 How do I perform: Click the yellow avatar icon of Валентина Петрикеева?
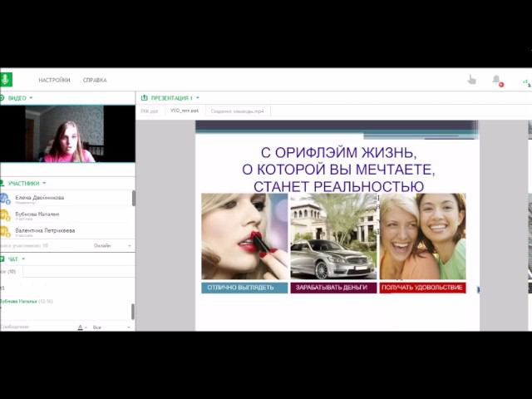4,231
